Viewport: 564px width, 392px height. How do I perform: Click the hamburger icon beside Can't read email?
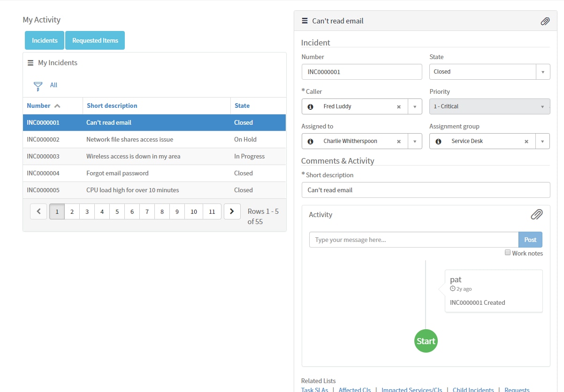pyautogui.click(x=305, y=21)
